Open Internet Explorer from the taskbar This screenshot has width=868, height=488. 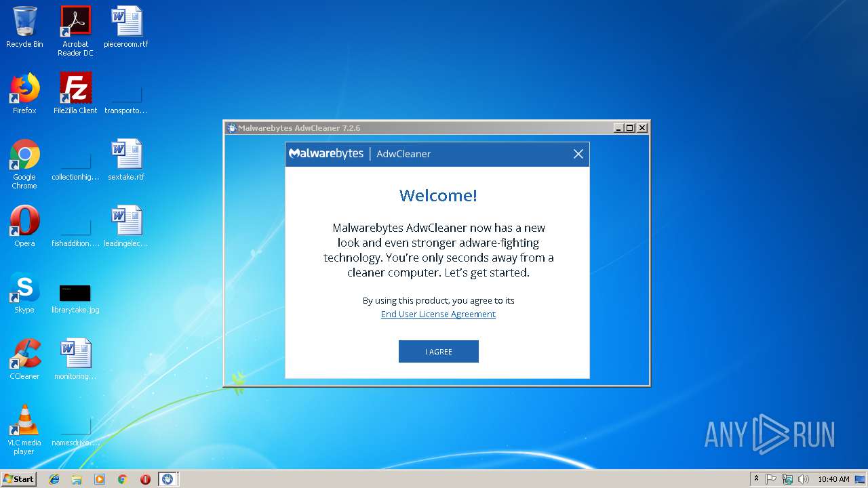click(54, 479)
